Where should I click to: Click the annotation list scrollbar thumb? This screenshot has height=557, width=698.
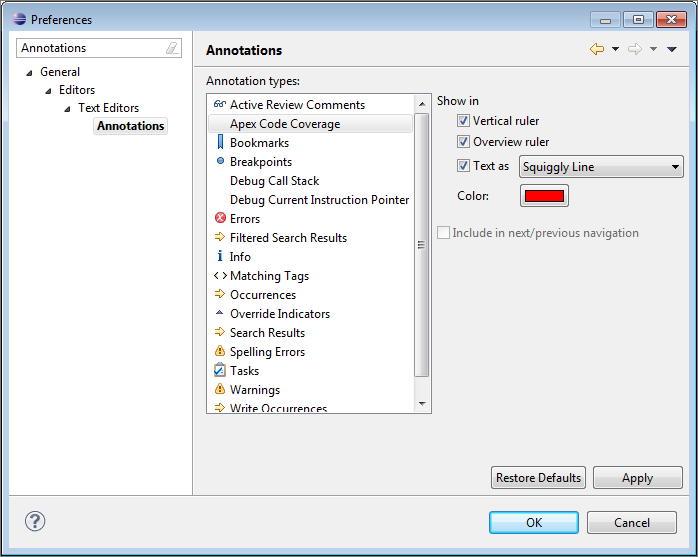[421, 245]
